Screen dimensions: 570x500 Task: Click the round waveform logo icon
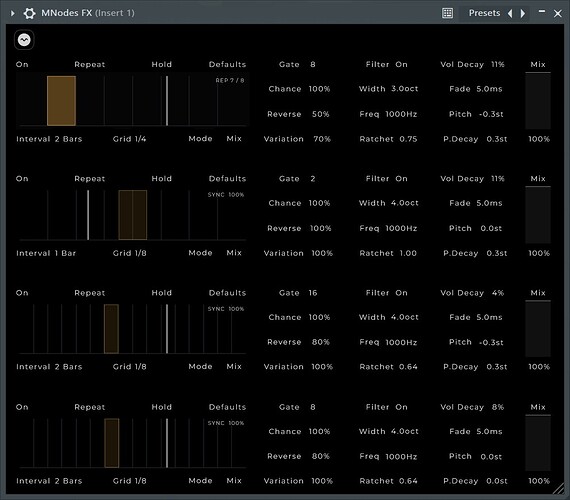tap(24, 40)
